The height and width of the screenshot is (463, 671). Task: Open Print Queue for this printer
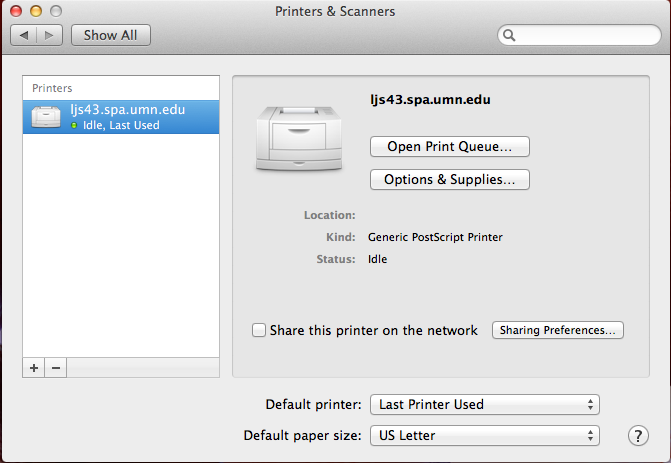[x=450, y=147]
